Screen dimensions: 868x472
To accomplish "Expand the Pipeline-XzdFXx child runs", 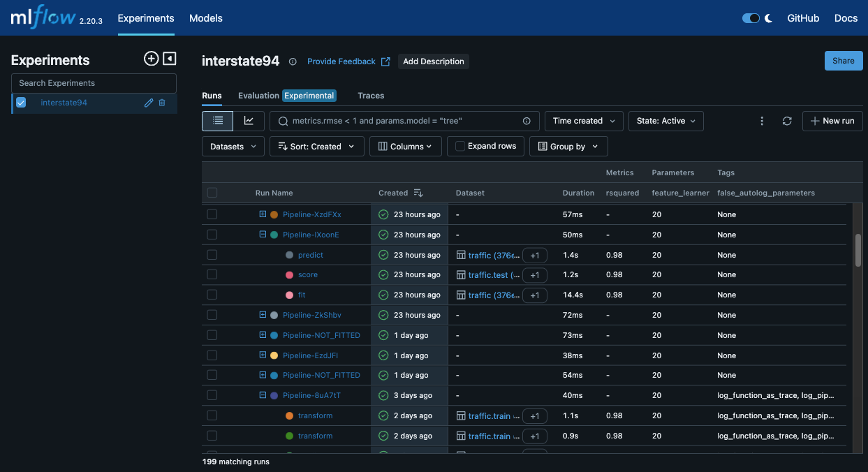I will [263, 214].
